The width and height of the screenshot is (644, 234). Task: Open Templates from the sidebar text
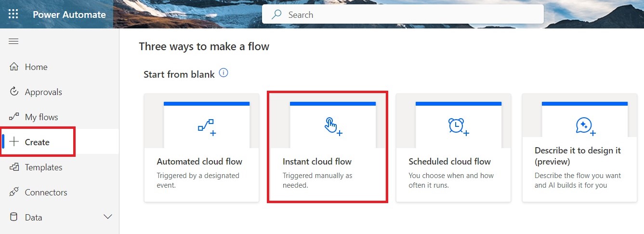point(43,167)
